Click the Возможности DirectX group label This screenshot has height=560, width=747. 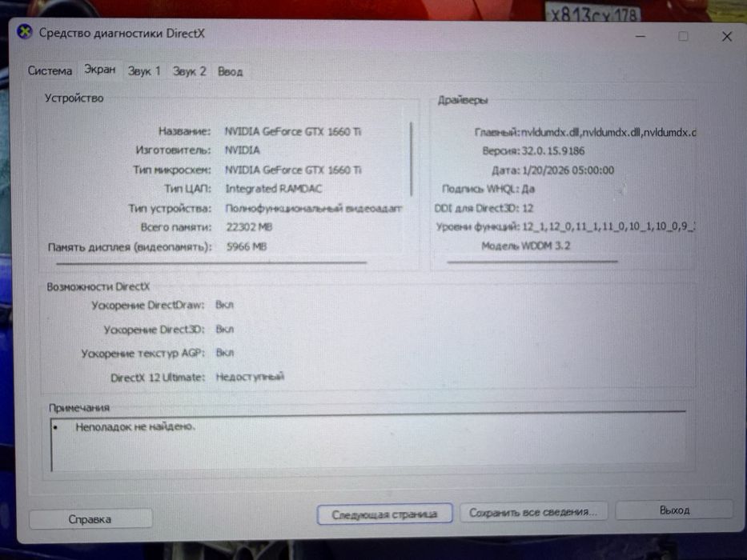pos(98,286)
